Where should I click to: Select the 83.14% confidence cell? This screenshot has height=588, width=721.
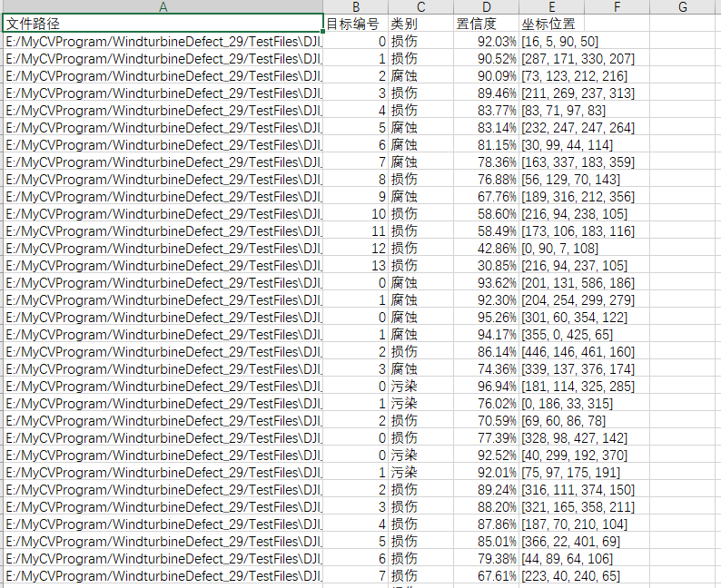click(x=487, y=128)
